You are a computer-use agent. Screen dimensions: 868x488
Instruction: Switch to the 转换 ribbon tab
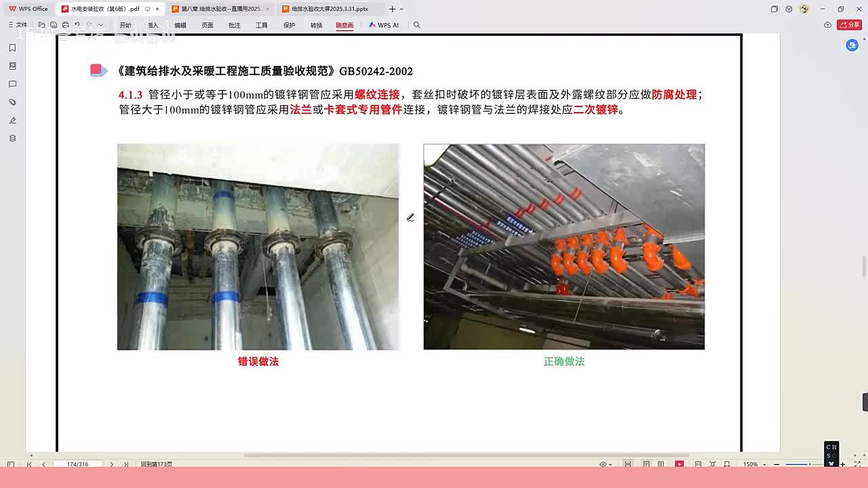(317, 25)
